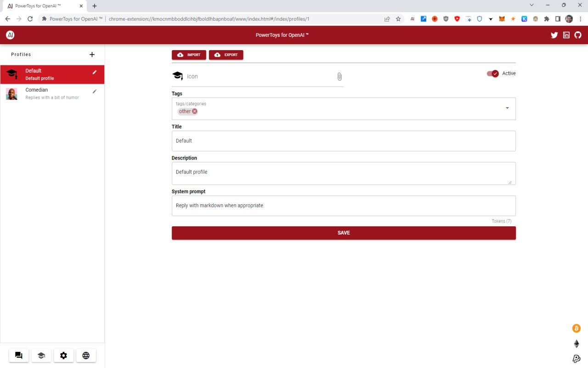Image resolution: width=588 pixels, height=368 pixels.
Task: Click the PowerToys AI extension toolbar icon
Action: [413, 19]
